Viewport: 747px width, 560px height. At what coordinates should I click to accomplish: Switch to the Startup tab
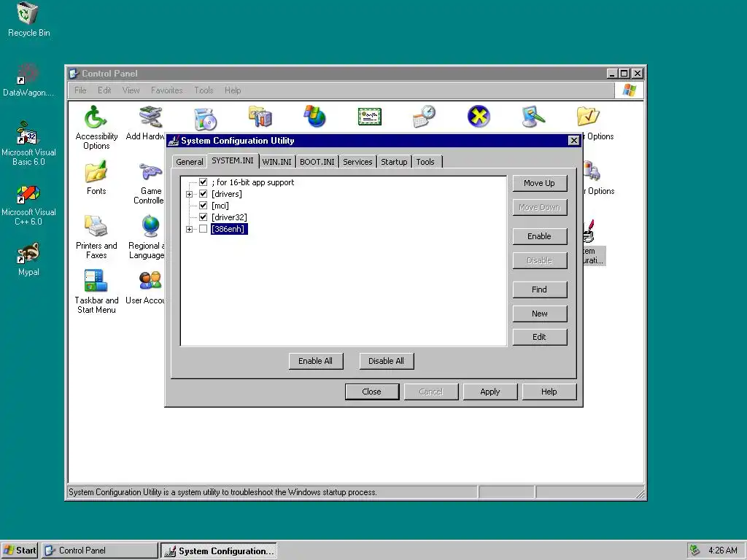pyautogui.click(x=394, y=162)
